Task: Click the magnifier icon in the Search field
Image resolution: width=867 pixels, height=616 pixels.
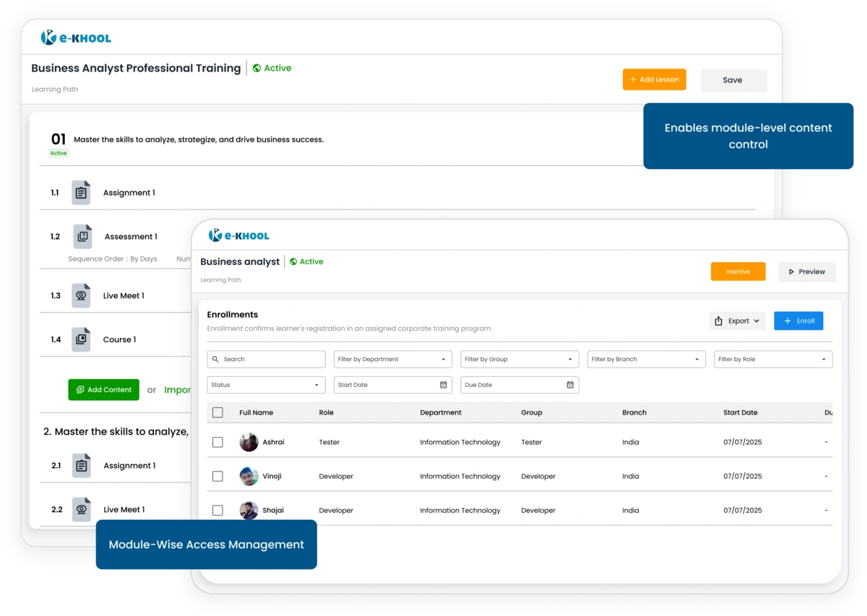Action: (216, 359)
